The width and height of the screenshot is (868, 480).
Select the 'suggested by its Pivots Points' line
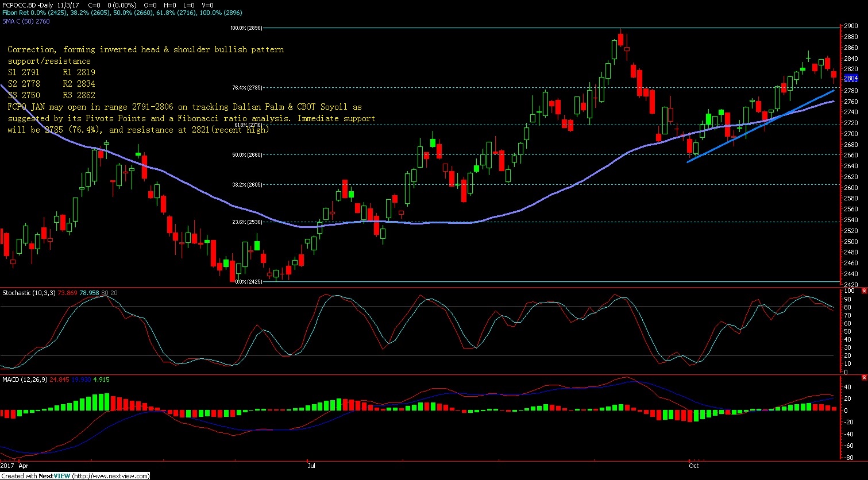(x=191, y=118)
